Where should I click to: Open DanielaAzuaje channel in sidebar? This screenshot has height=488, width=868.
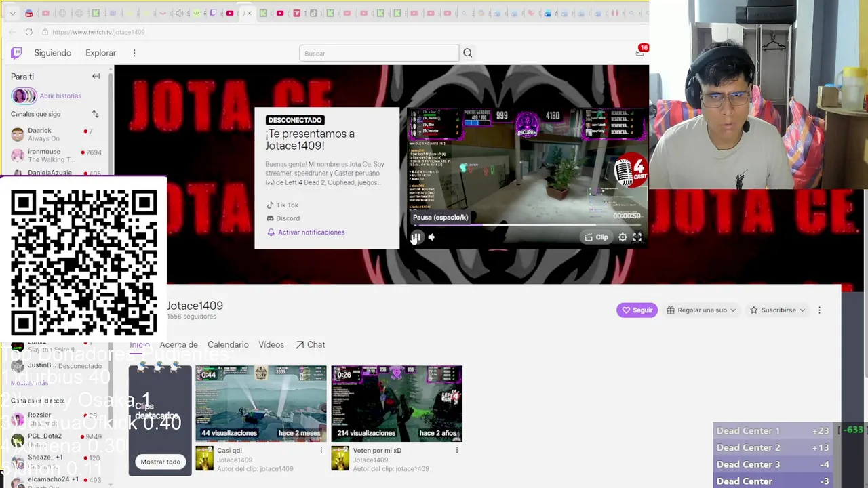pyautogui.click(x=56, y=173)
